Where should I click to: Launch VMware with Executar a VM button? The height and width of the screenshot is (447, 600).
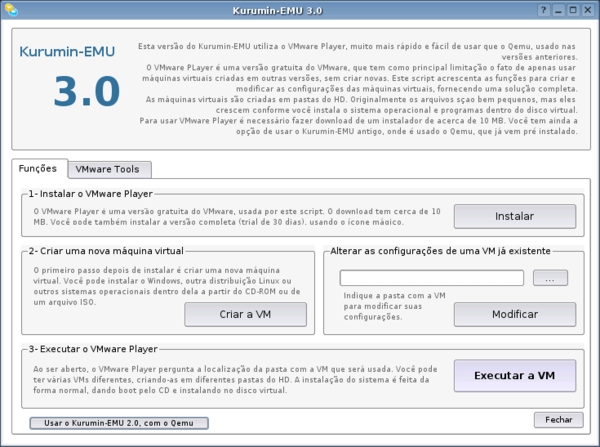(515, 375)
